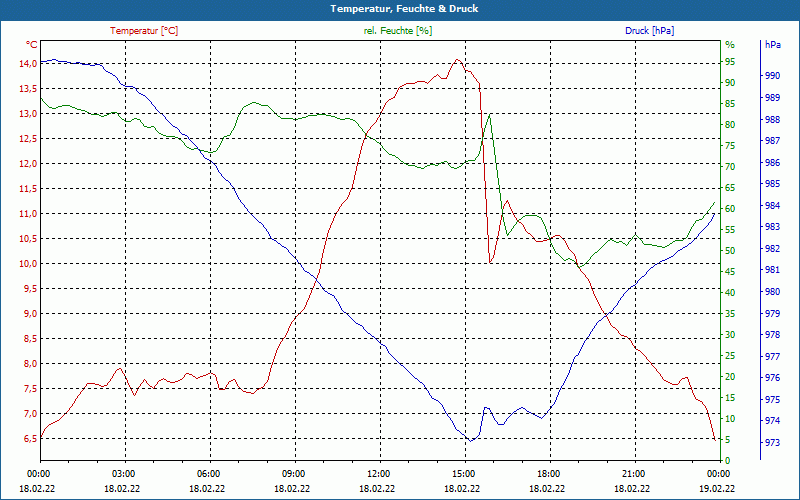Click the 14,0 value on temperature axis

28,64
